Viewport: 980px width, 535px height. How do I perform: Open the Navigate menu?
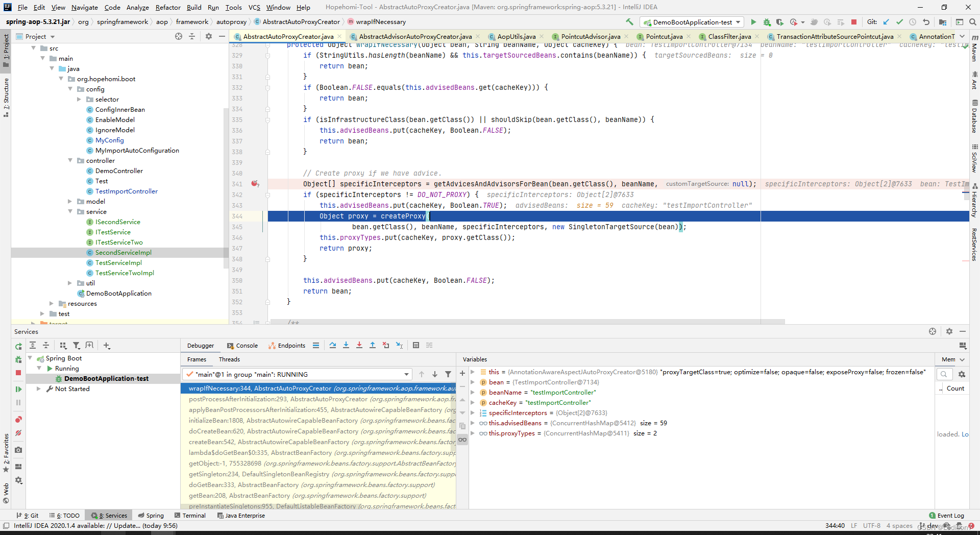pos(85,7)
